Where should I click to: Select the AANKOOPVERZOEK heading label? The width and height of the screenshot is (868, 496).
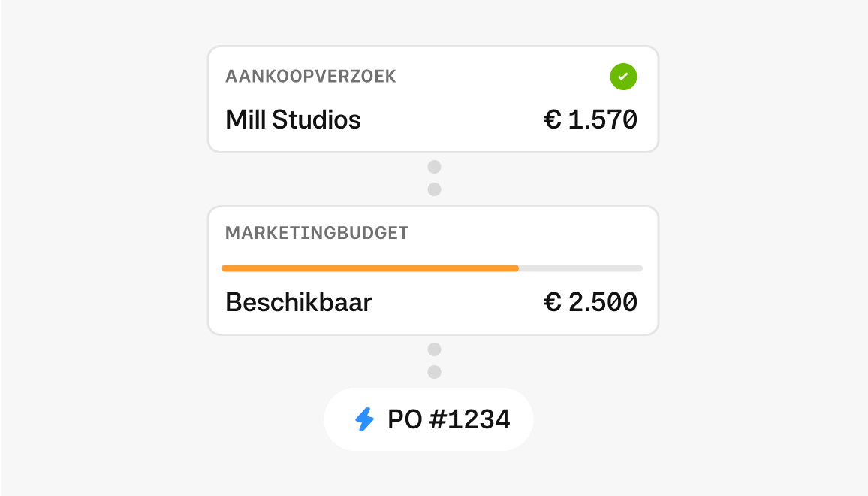[x=311, y=77]
